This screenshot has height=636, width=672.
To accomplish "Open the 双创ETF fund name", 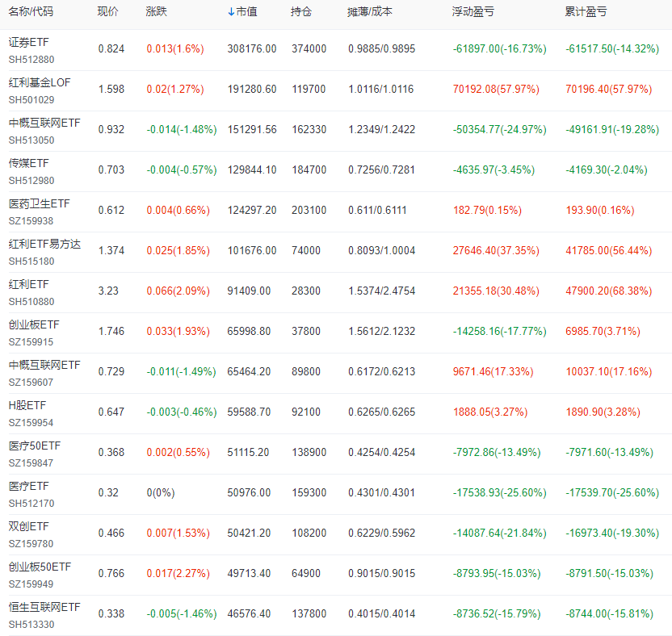I will pos(29,526).
